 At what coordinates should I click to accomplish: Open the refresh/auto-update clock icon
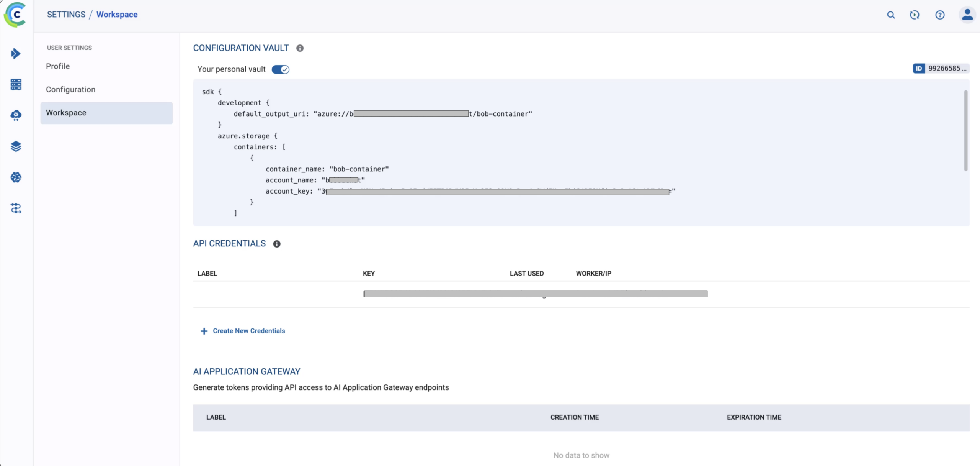tap(915, 15)
